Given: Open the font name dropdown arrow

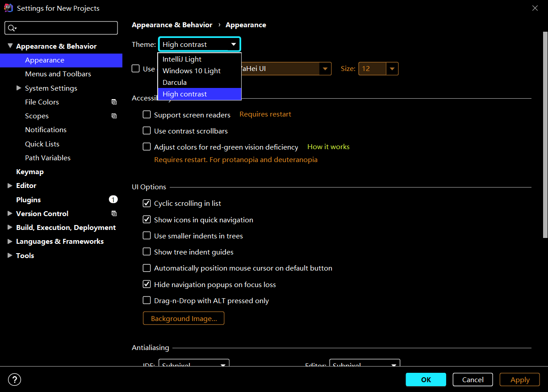Looking at the screenshot, I should click(x=325, y=69).
